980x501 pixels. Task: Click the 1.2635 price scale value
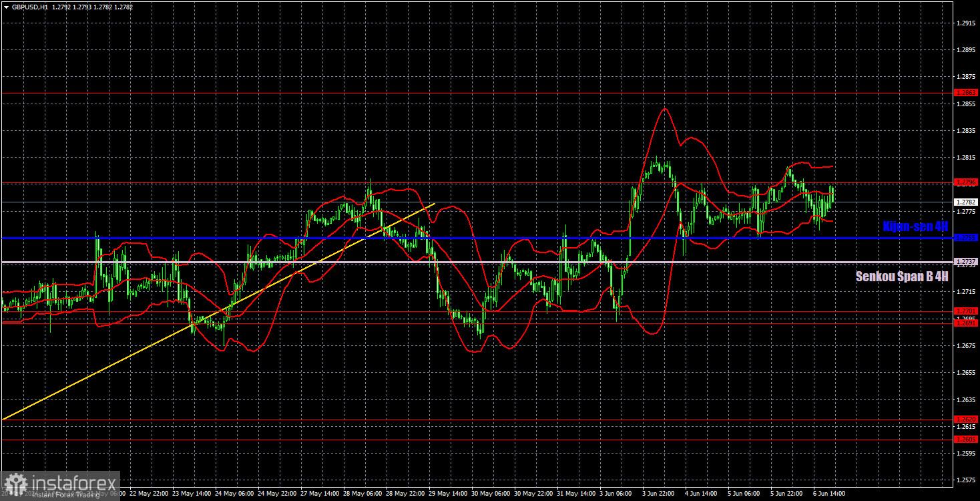coord(966,399)
